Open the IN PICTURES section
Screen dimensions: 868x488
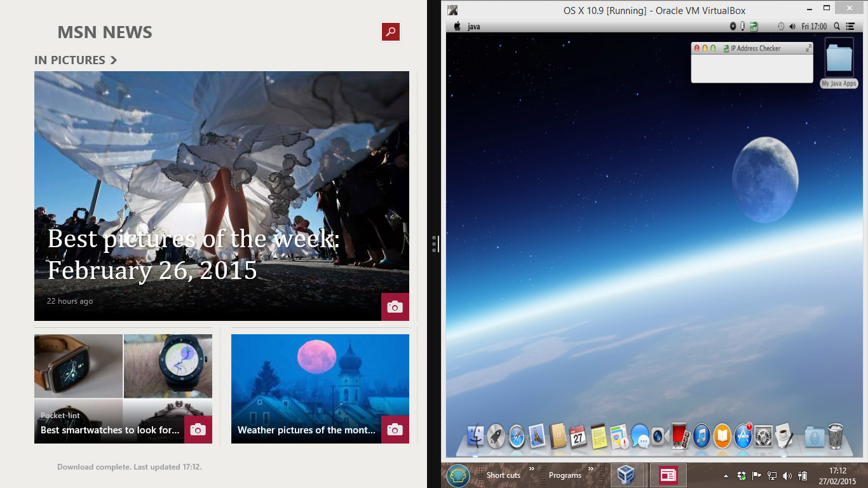pos(70,60)
